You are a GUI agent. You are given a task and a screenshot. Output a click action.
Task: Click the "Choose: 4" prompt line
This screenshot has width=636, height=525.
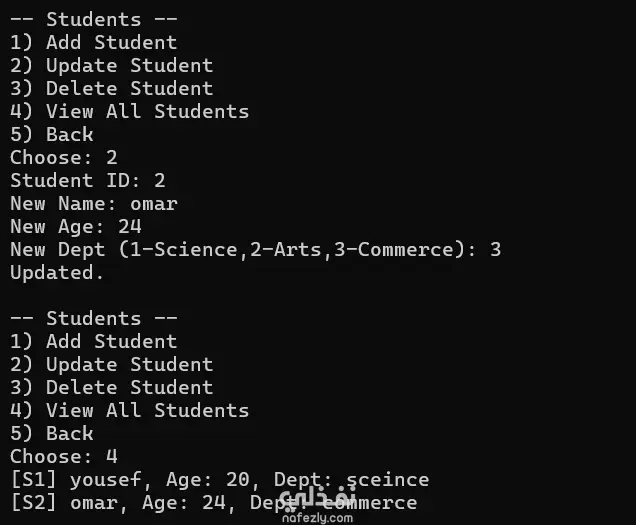pyautogui.click(x=64, y=456)
